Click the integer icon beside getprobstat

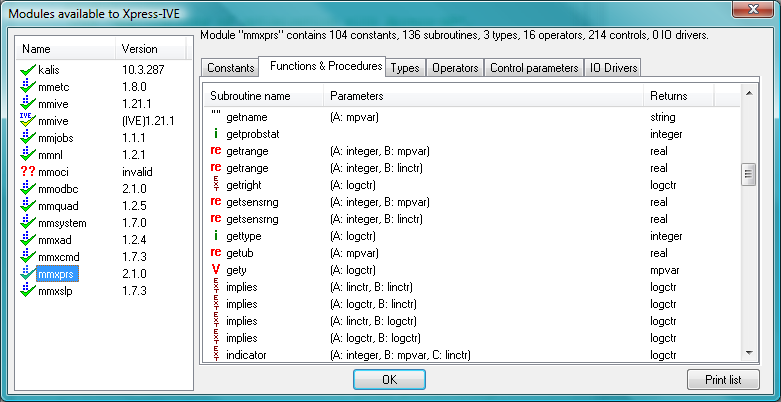click(215, 133)
